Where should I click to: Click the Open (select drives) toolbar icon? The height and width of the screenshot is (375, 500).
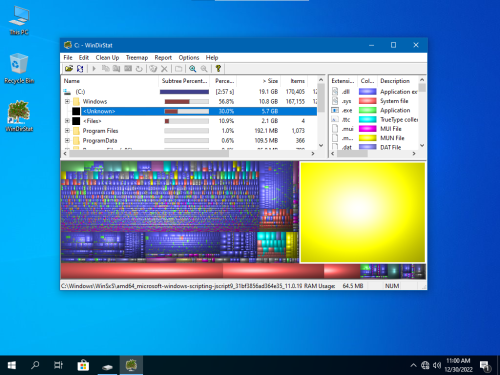69,69
